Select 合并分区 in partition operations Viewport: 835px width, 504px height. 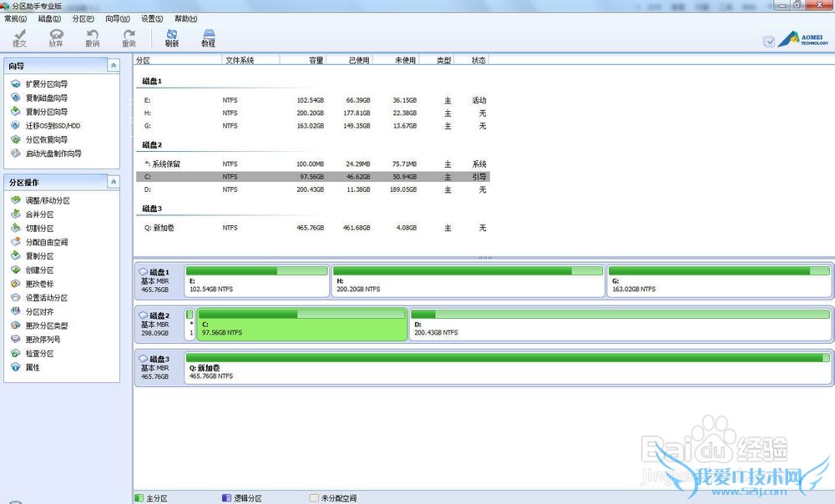38,214
